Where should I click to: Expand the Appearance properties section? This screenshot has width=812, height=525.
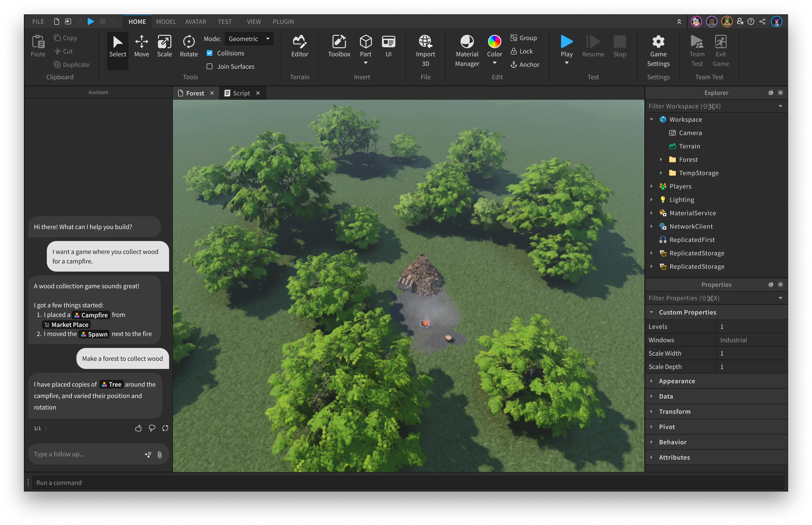(651, 381)
